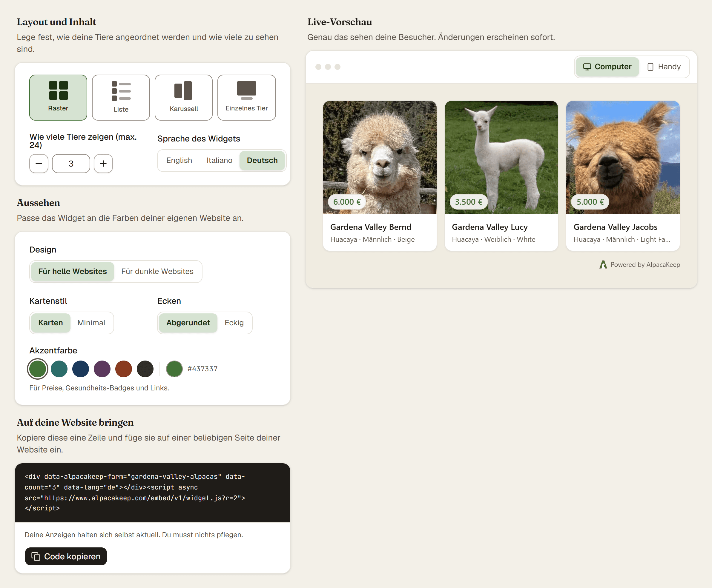The image size is (712, 588).
Task: Click the #437337 hex color value
Action: pyautogui.click(x=203, y=369)
